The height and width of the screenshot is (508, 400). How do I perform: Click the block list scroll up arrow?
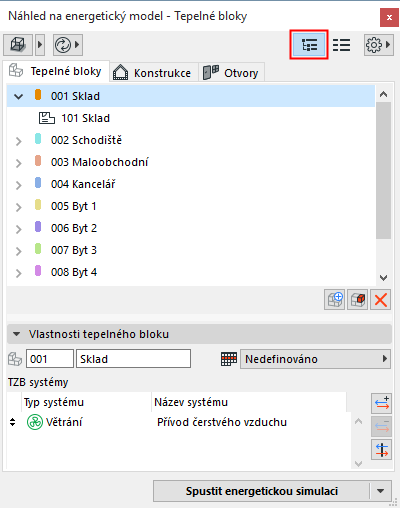pyautogui.click(x=383, y=94)
